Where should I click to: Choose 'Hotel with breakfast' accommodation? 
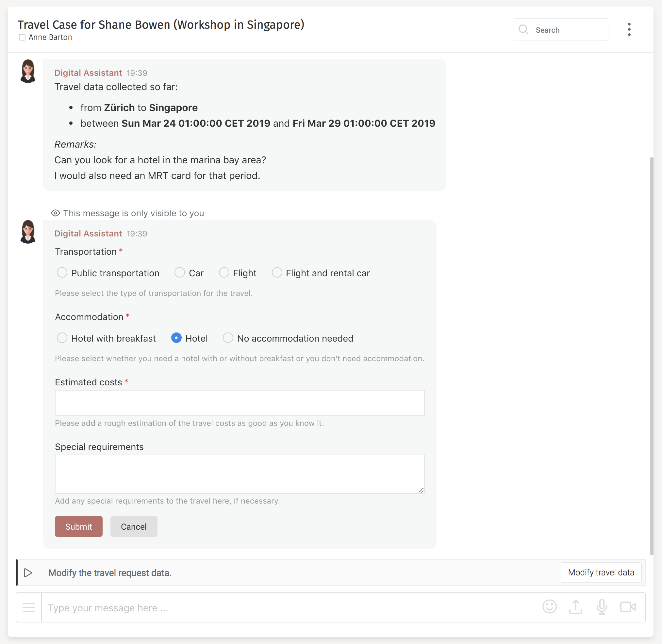click(62, 338)
